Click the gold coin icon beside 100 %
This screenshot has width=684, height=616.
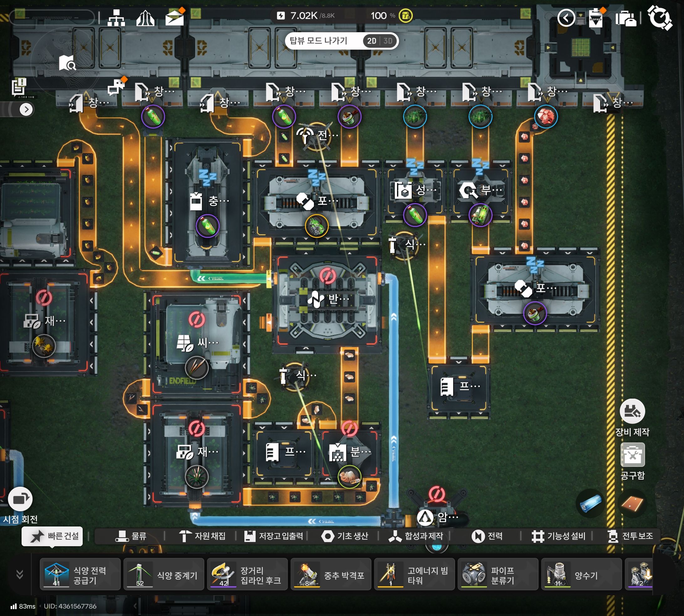pyautogui.click(x=405, y=16)
